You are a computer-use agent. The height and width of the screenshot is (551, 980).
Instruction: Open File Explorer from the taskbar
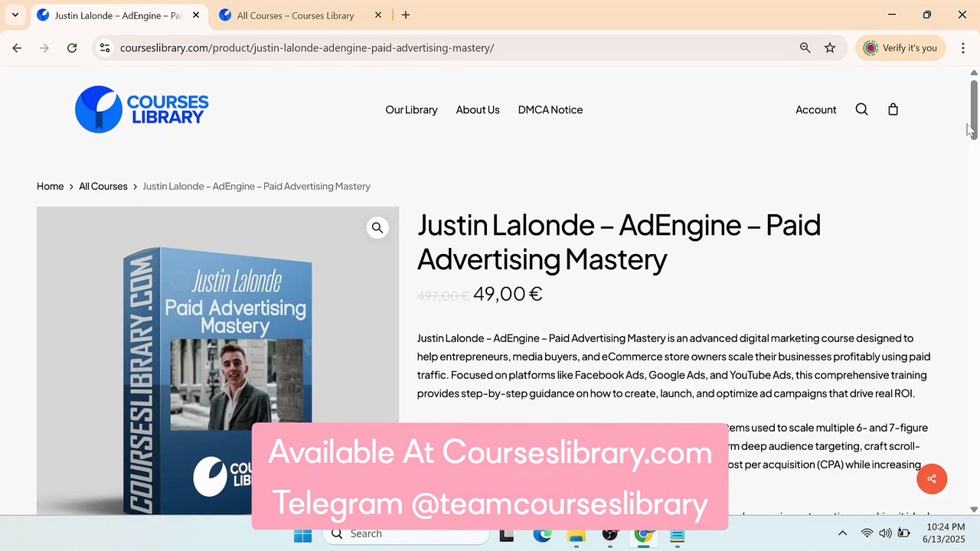point(576,534)
